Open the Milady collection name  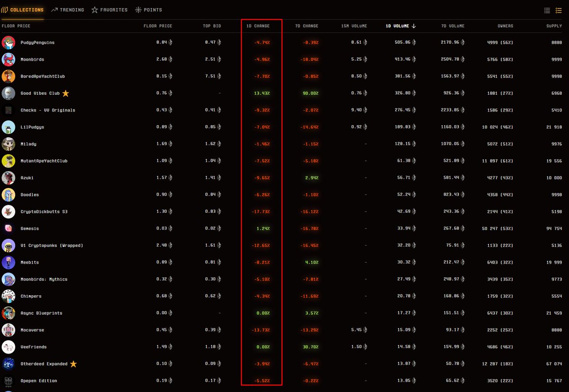tap(28, 144)
